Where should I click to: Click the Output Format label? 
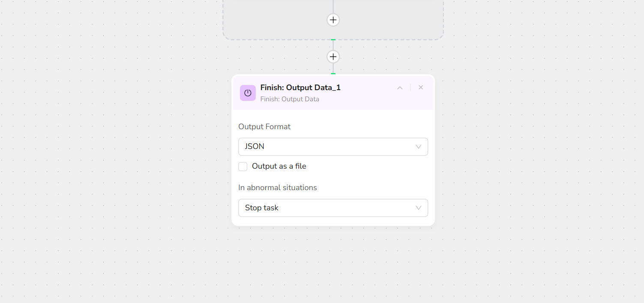pos(264,127)
